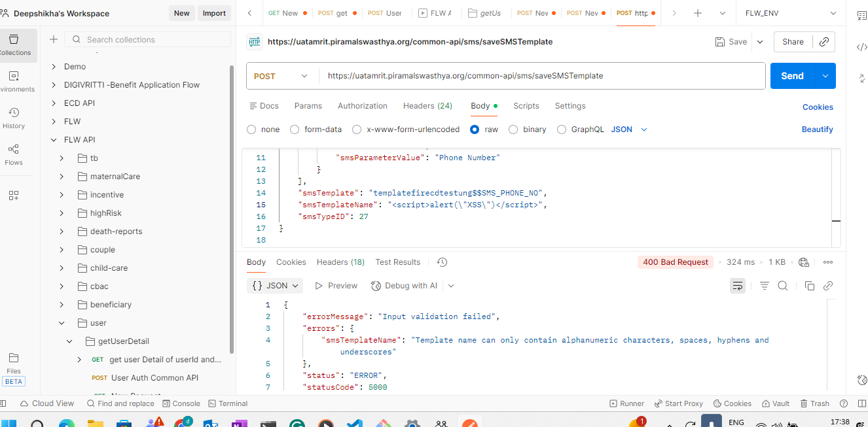Copy request link icon beside Share
Viewport: 868px width, 427px height.
tap(823, 42)
